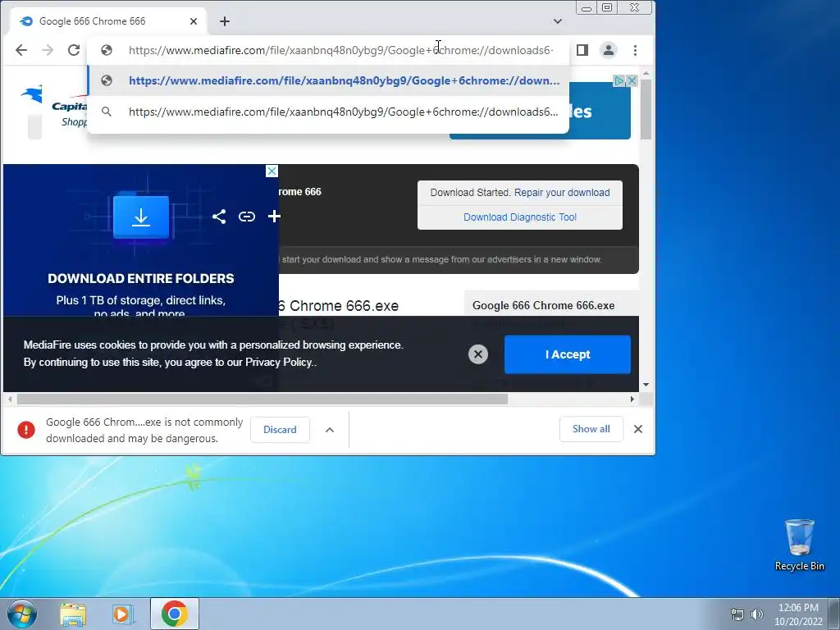This screenshot has height=630, width=840.
Task: Toggle the Chrome side panel icon
Action: [582, 50]
